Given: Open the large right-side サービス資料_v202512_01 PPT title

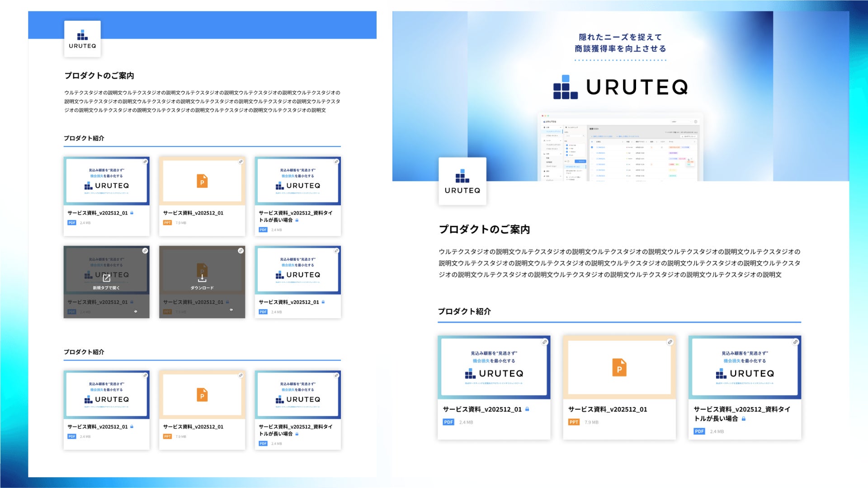Looking at the screenshot, I should click(x=607, y=409).
